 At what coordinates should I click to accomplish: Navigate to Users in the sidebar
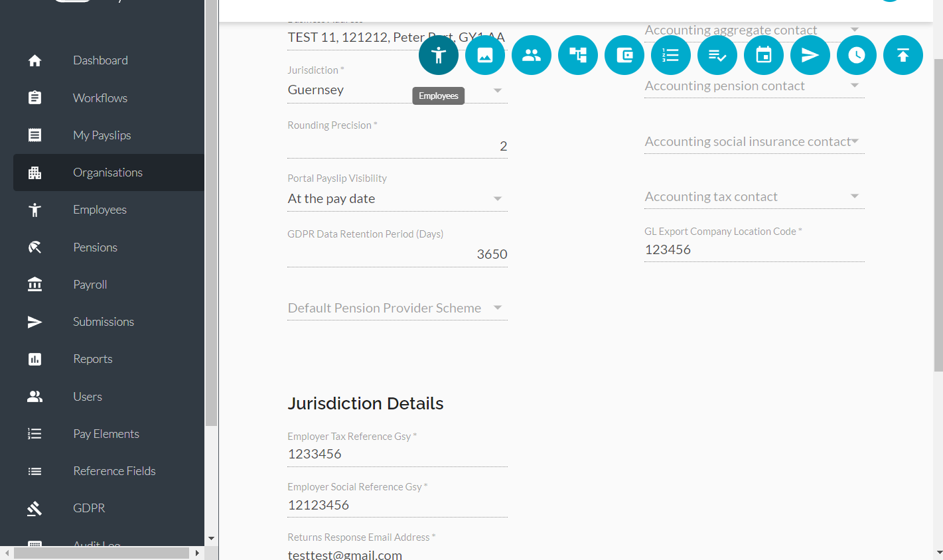[x=109, y=397]
